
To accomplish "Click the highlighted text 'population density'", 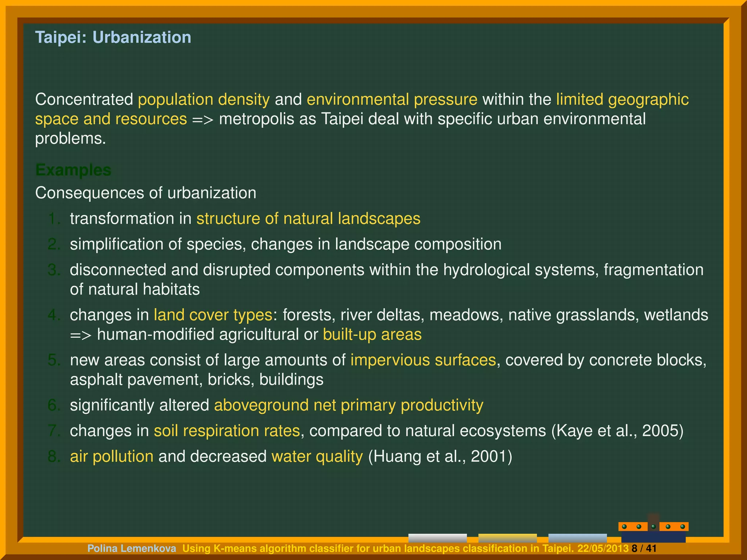I will click(204, 100).
